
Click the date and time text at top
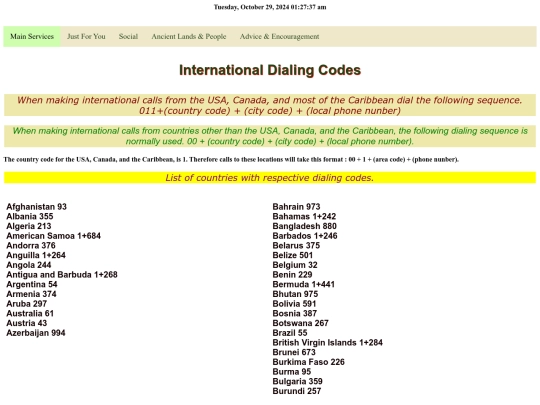click(270, 7)
